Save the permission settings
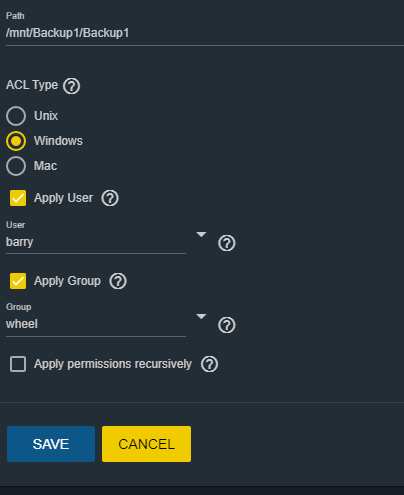The width and height of the screenshot is (404, 495). [x=51, y=444]
